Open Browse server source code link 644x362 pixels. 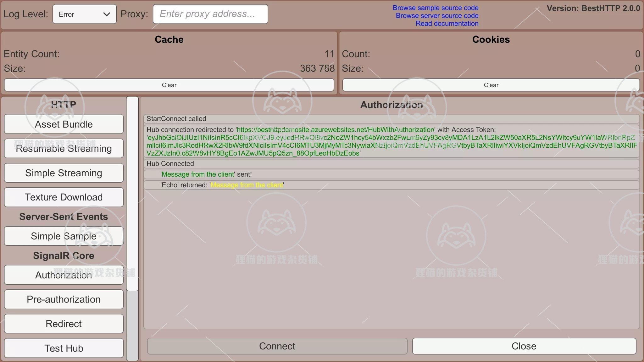pos(437,15)
